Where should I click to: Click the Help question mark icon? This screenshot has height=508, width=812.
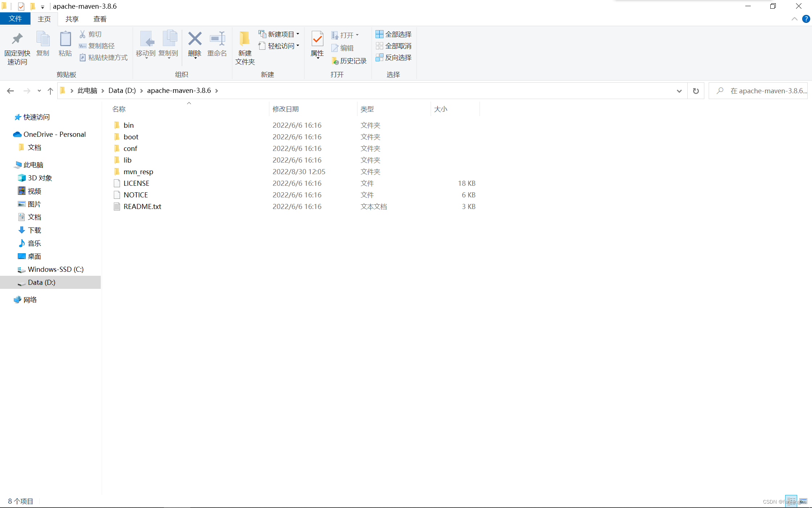click(806, 19)
